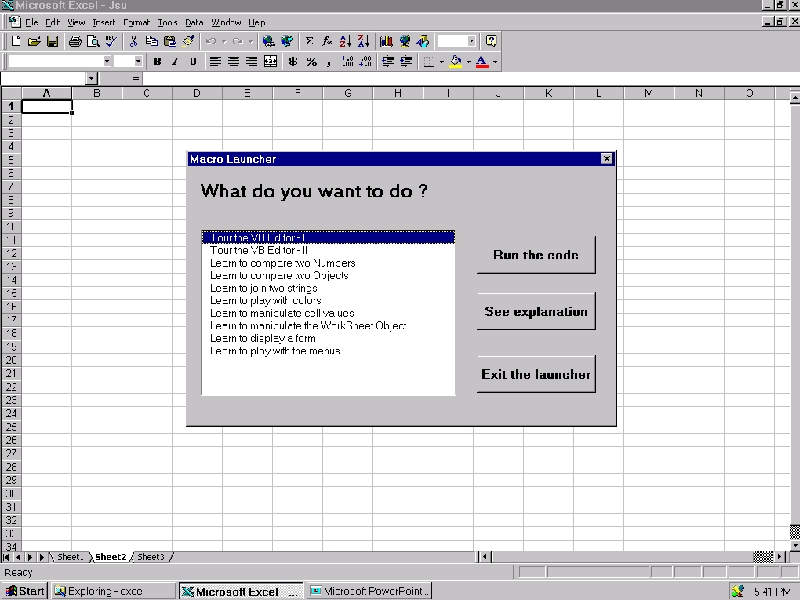Select the Format Painter brush icon

pyautogui.click(x=188, y=41)
